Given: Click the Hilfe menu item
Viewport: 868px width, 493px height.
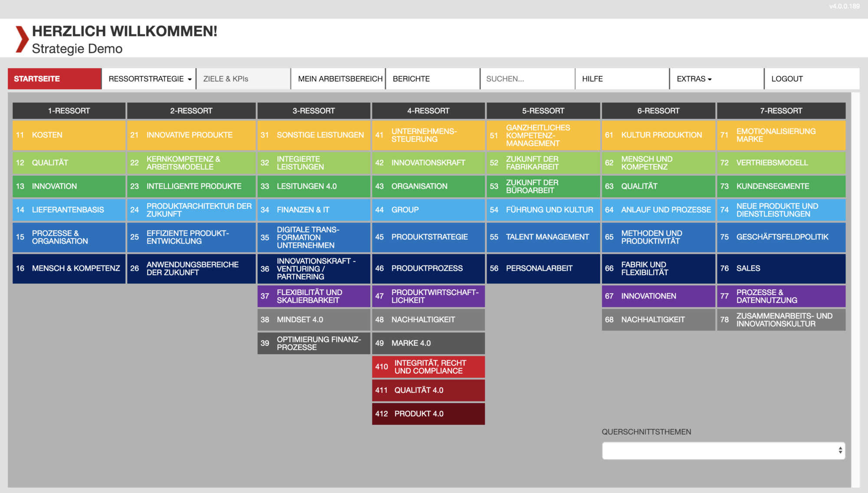Looking at the screenshot, I should click(x=622, y=79).
